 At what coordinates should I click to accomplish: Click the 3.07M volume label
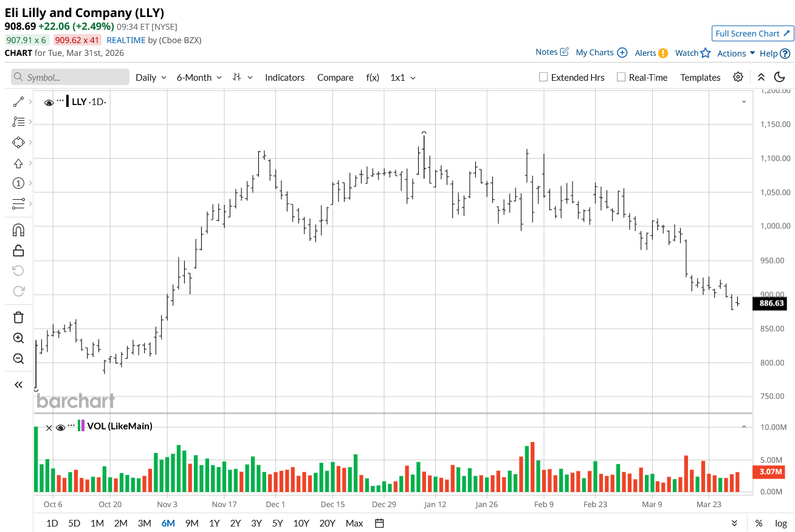pos(769,471)
